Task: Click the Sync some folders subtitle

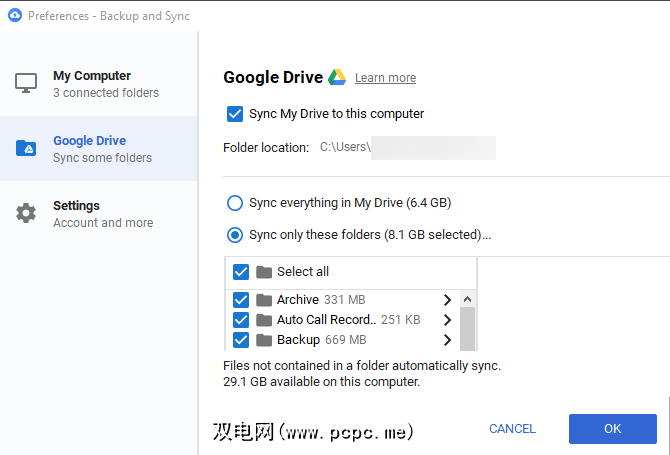Action: pos(103,158)
